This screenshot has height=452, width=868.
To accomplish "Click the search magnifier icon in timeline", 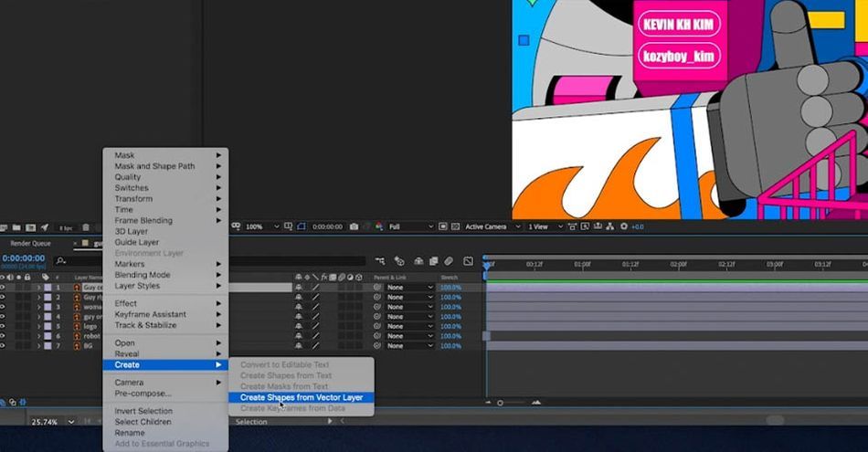I will click(x=61, y=260).
